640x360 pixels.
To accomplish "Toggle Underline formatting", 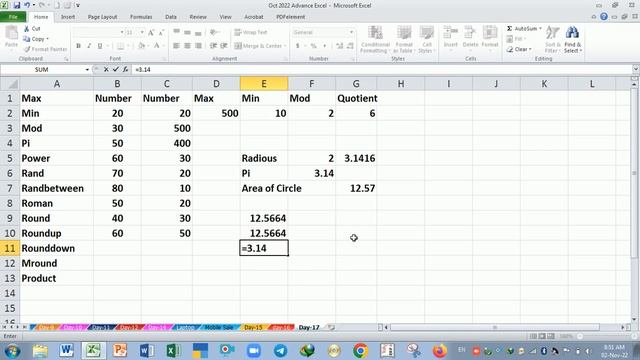I will coord(100,46).
